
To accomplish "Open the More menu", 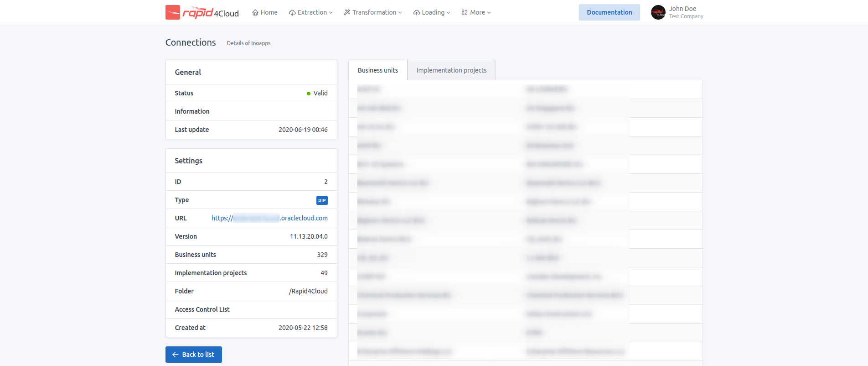I will [476, 12].
